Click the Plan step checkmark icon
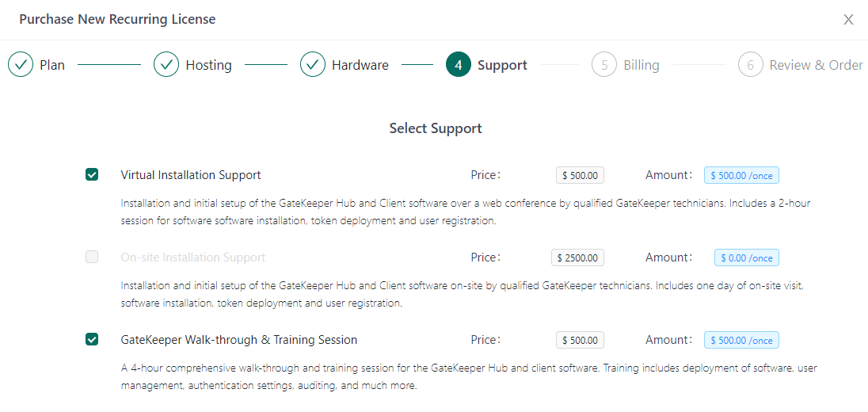 click(21, 65)
